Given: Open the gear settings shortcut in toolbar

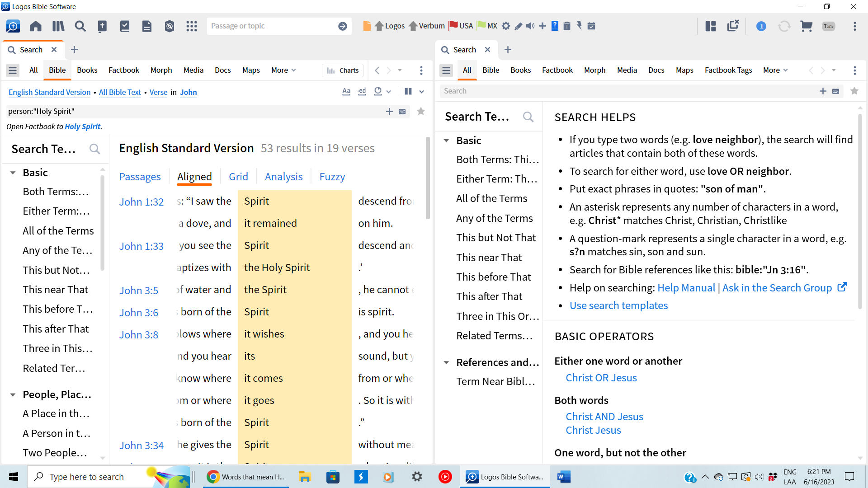Looking at the screenshot, I should click(506, 26).
